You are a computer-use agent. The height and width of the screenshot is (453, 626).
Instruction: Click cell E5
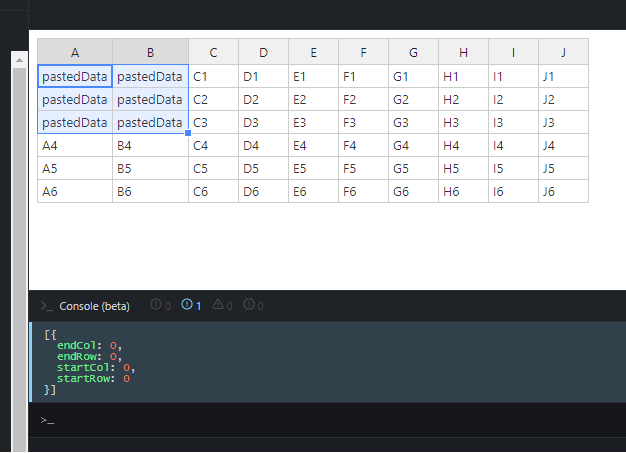click(313, 168)
